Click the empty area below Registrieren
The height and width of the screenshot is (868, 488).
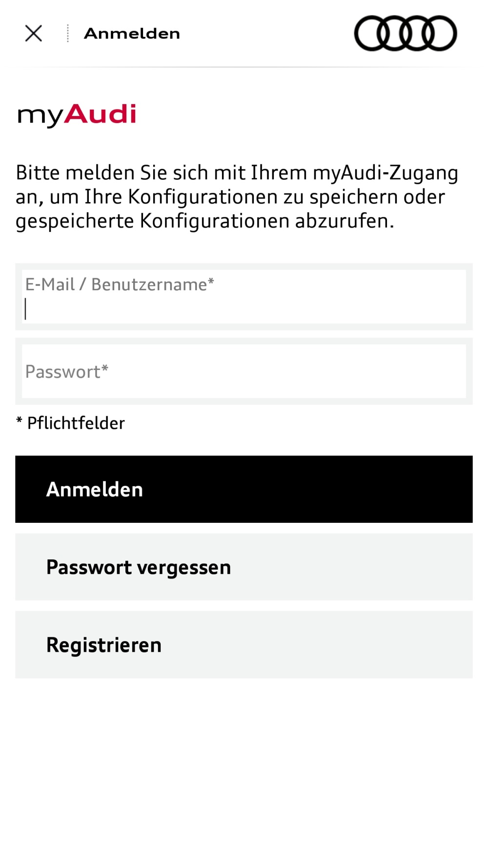pyautogui.click(x=244, y=771)
